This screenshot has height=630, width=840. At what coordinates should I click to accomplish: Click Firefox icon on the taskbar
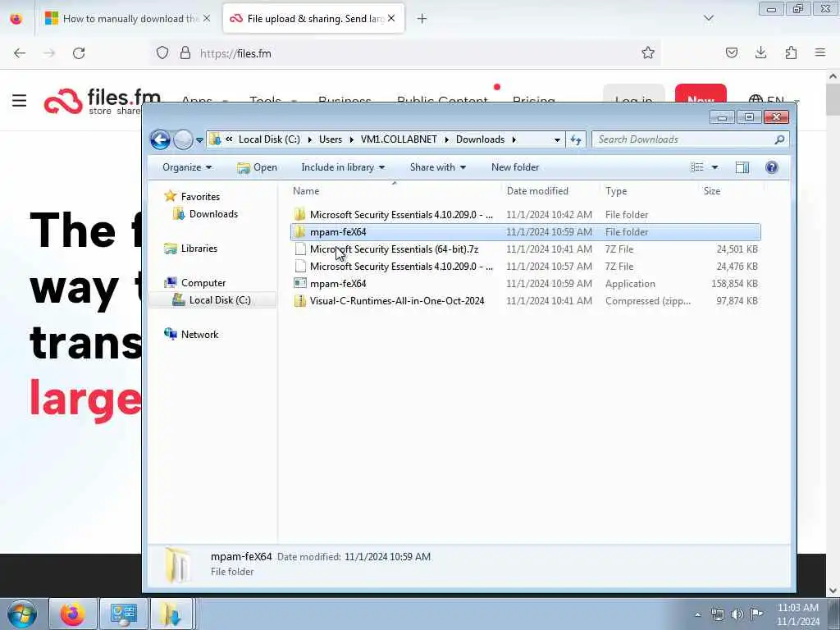[x=72, y=614]
